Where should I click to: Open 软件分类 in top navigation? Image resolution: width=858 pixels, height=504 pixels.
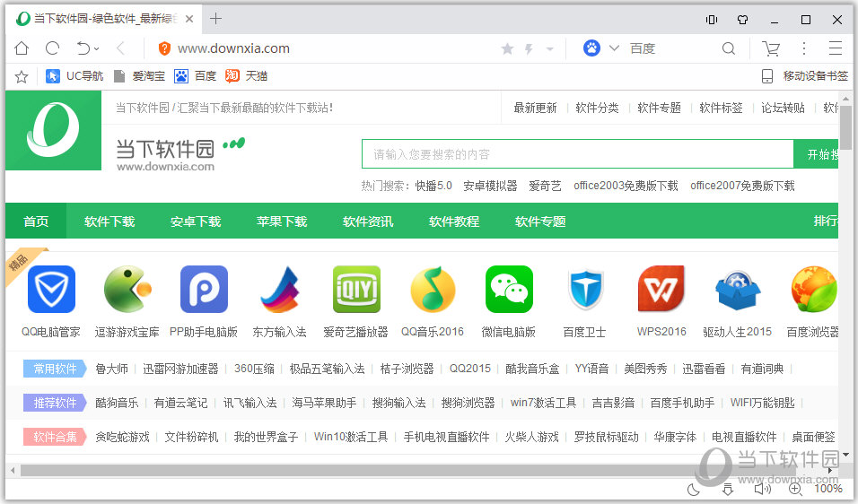[597, 108]
